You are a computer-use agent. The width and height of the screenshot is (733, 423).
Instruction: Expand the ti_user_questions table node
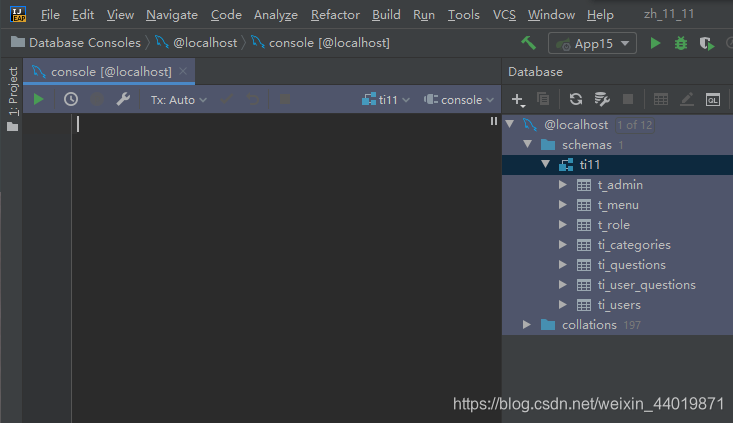tap(563, 285)
